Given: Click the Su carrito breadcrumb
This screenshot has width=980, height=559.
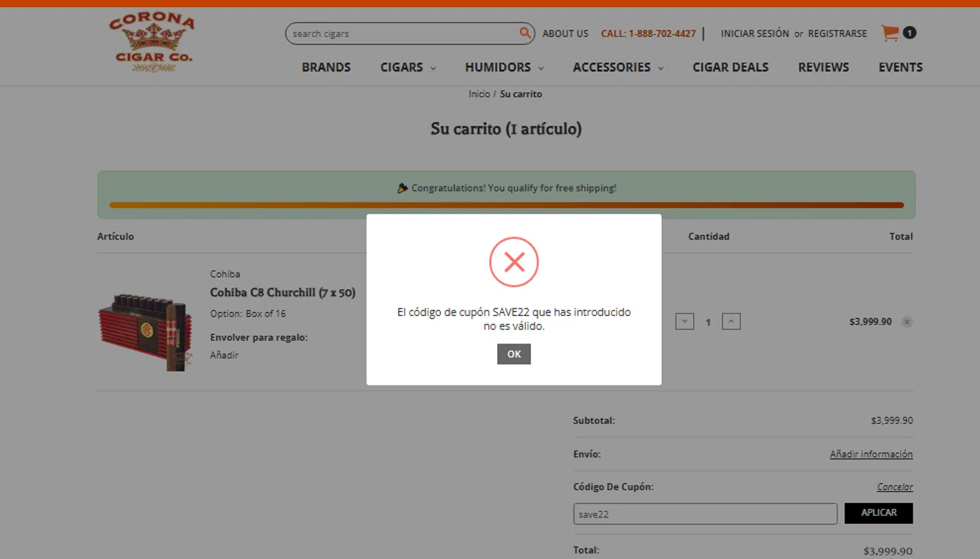Looking at the screenshot, I should tap(521, 94).
